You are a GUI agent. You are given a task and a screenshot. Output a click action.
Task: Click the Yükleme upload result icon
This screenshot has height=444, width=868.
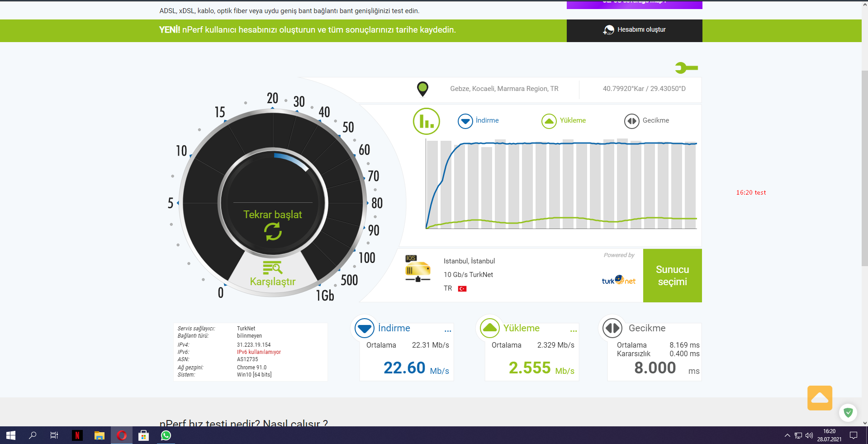pyautogui.click(x=490, y=328)
